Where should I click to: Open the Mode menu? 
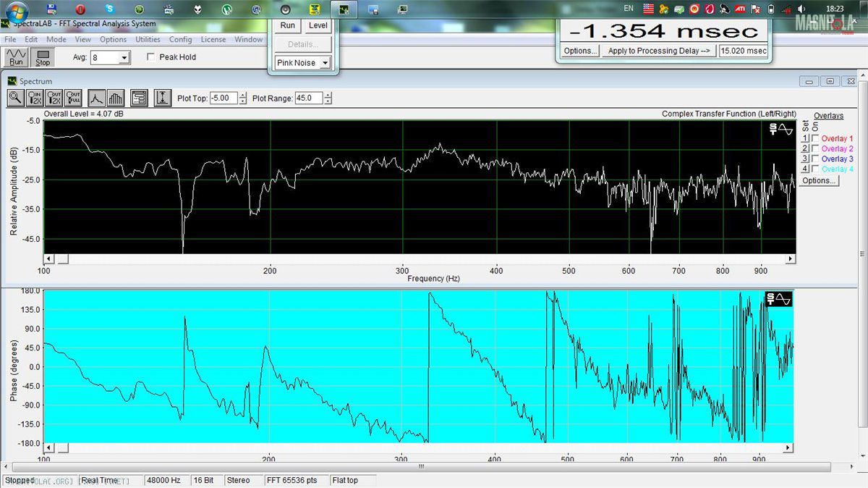56,40
